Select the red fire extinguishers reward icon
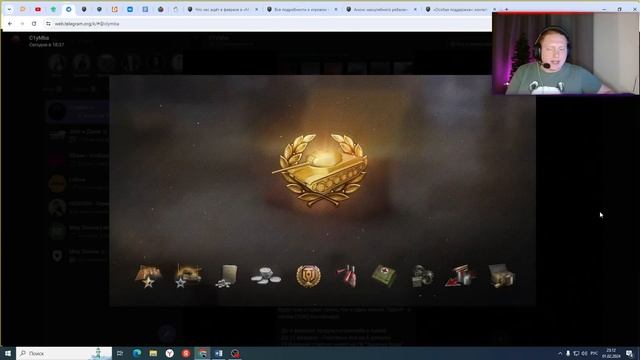The width and height of the screenshot is (640, 360). pyautogui.click(x=346, y=276)
